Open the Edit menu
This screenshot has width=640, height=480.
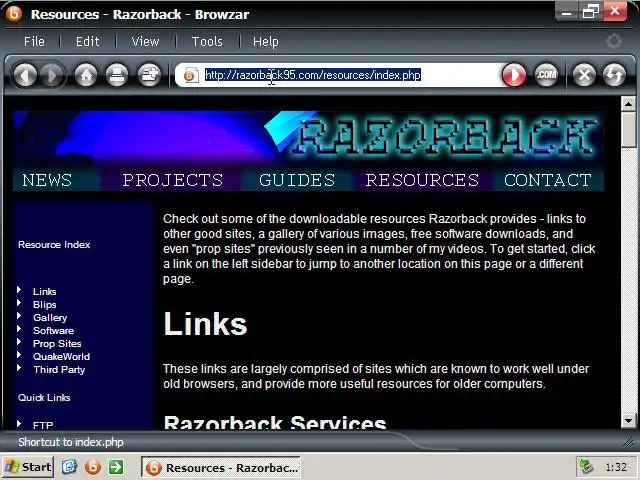(x=87, y=42)
